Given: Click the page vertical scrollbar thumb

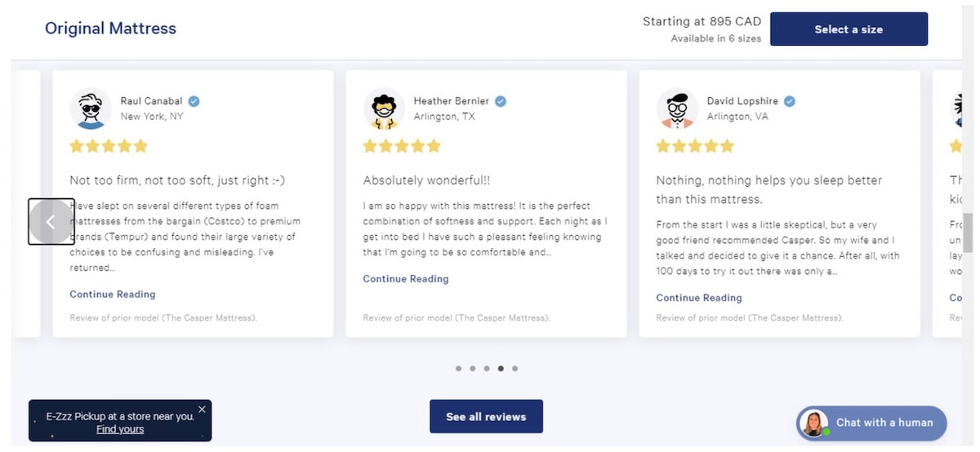Looking at the screenshot, I should (x=968, y=233).
